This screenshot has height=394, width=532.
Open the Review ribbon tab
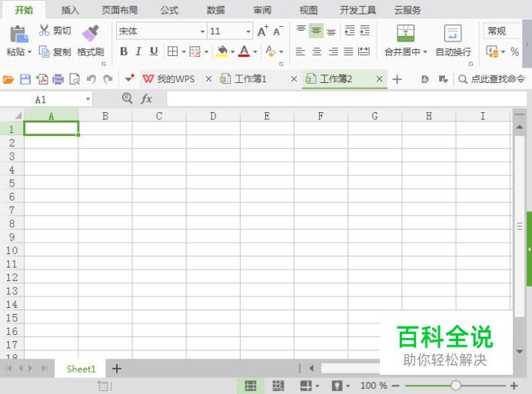click(262, 10)
